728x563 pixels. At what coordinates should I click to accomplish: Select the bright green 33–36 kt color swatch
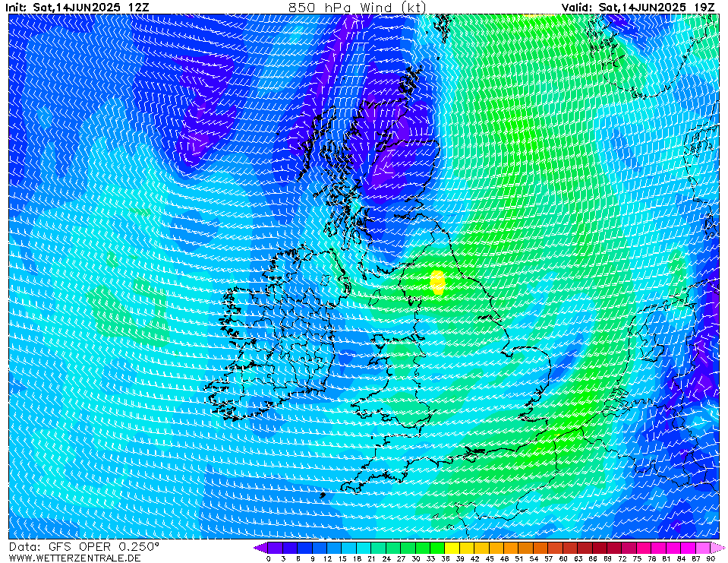pyautogui.click(x=438, y=548)
